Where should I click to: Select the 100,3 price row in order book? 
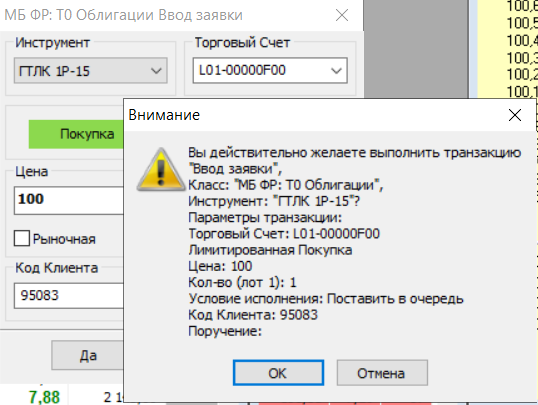click(522, 58)
